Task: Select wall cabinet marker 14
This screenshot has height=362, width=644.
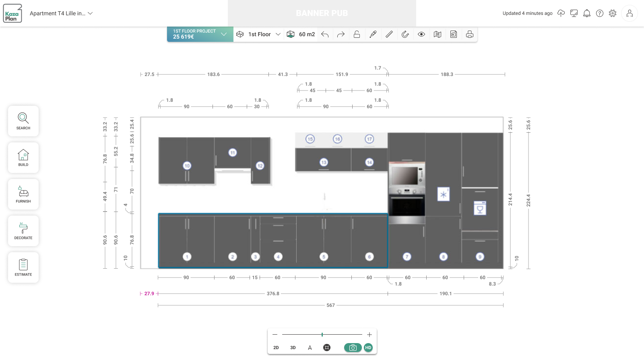Action: coord(369,162)
